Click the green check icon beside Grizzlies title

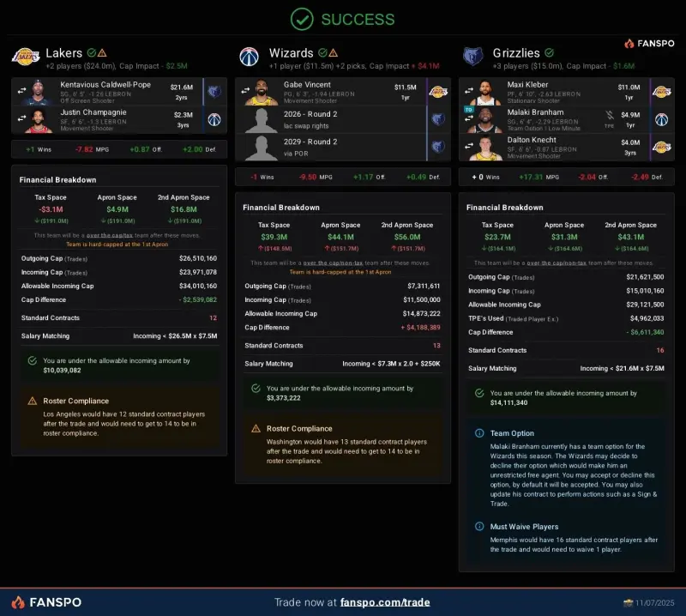pos(549,53)
